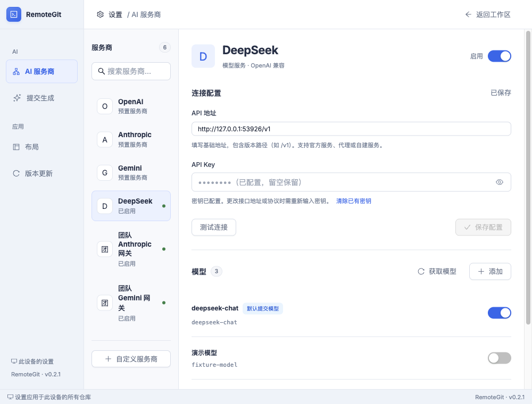Screen dimensions: 532x404
Task: Select the Gemini provider entry
Action: click(x=131, y=173)
